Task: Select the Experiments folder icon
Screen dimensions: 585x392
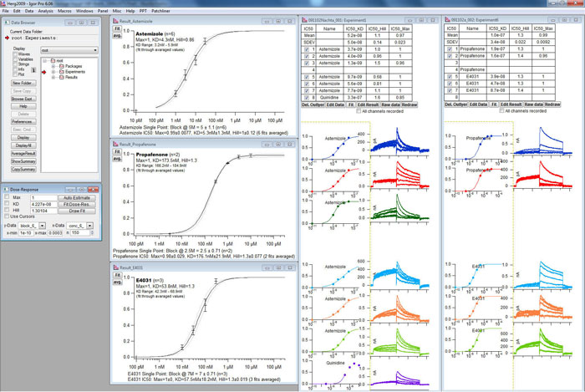Action: 62,72
